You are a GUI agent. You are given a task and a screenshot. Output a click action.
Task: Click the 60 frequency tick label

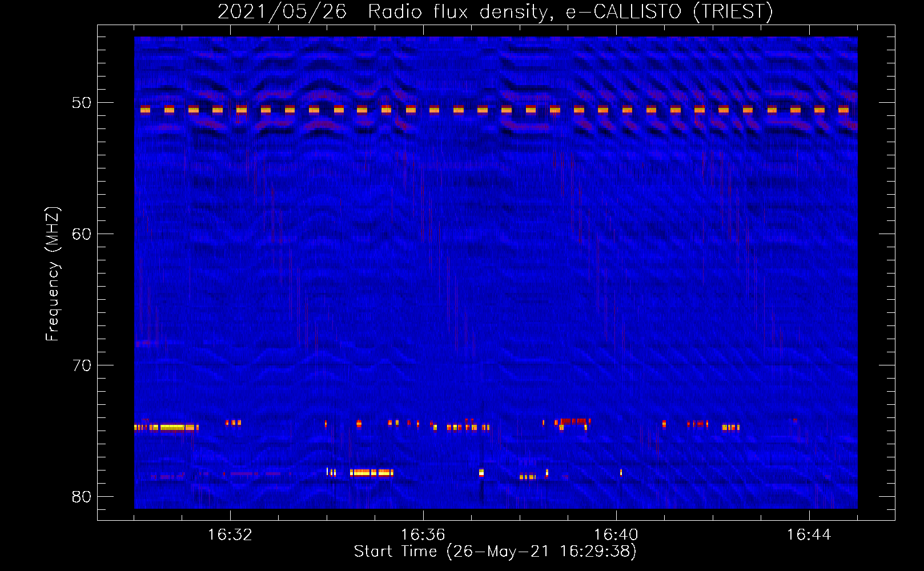82,234
